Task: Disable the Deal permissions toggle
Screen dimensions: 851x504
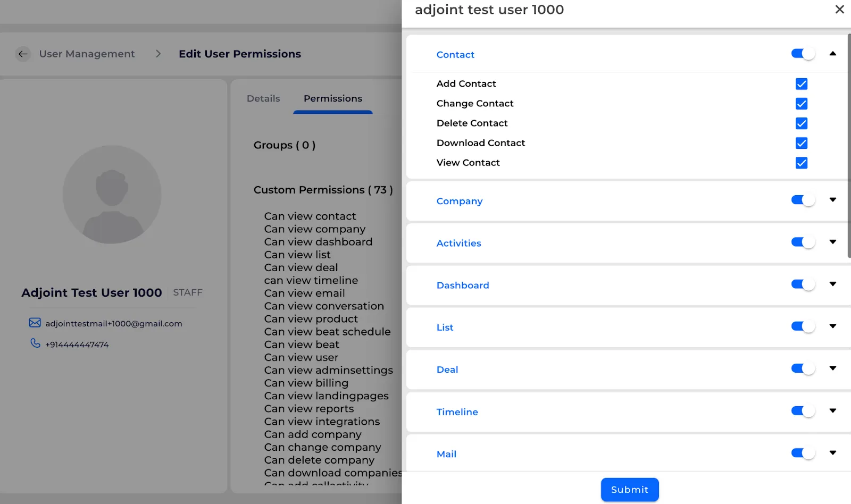Action: [x=803, y=368]
